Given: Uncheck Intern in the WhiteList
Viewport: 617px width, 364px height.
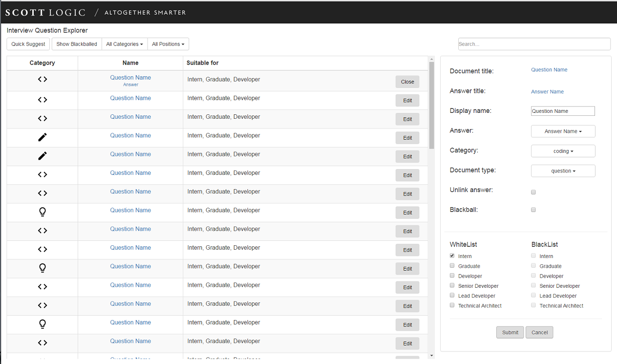Looking at the screenshot, I should pyautogui.click(x=452, y=256).
